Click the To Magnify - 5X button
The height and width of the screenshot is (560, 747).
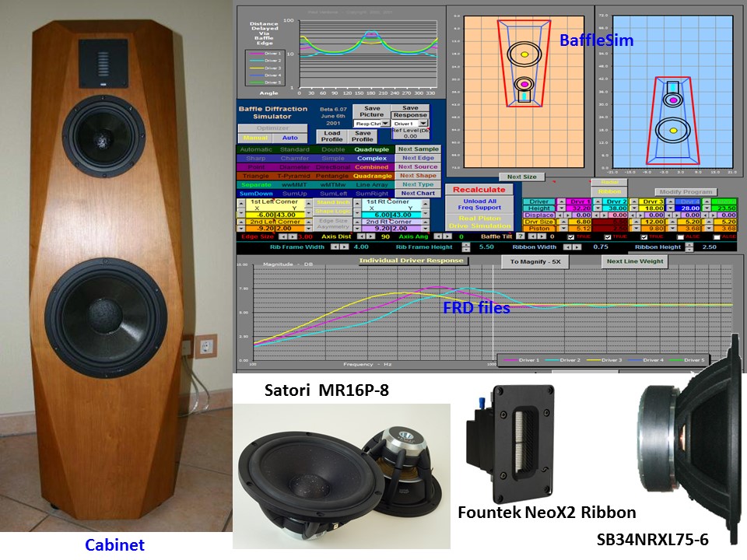point(535,261)
